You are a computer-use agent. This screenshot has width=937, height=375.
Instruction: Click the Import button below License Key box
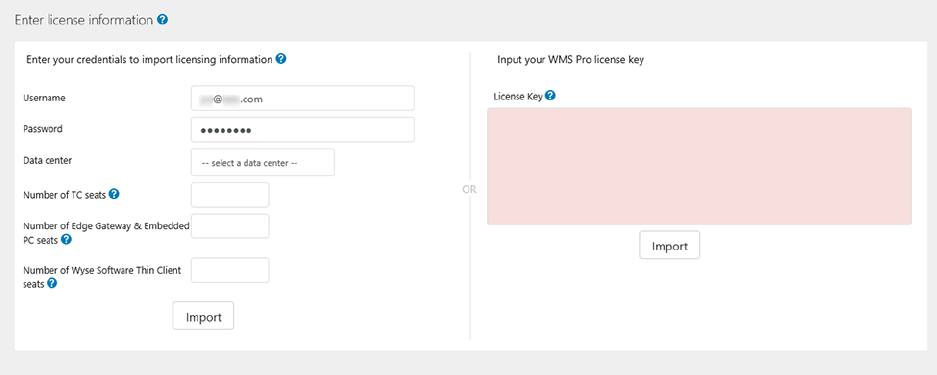[669, 245]
